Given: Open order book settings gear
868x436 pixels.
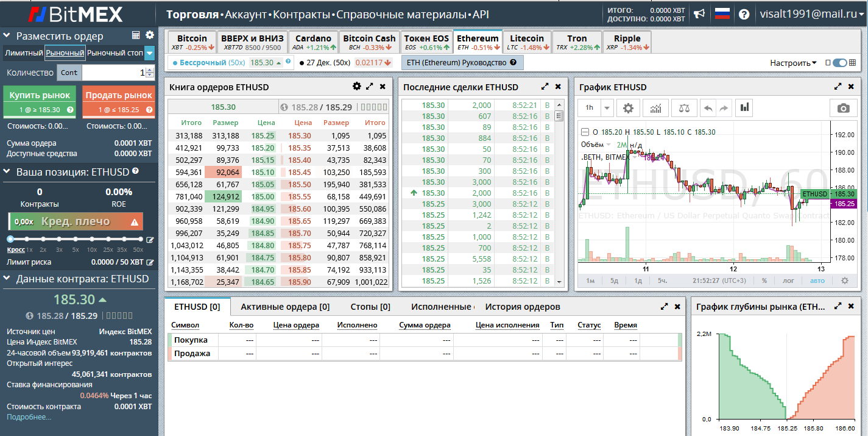Looking at the screenshot, I should (x=357, y=87).
